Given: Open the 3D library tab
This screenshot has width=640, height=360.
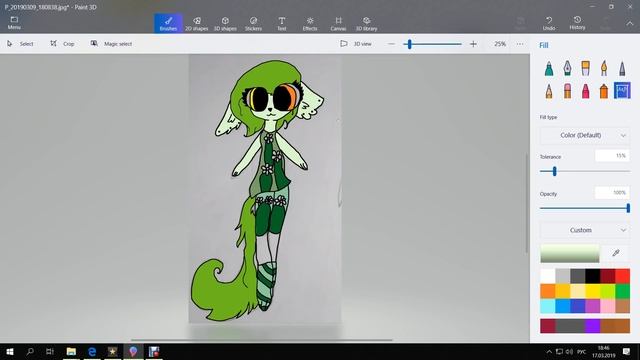Looking at the screenshot, I should point(367,23).
